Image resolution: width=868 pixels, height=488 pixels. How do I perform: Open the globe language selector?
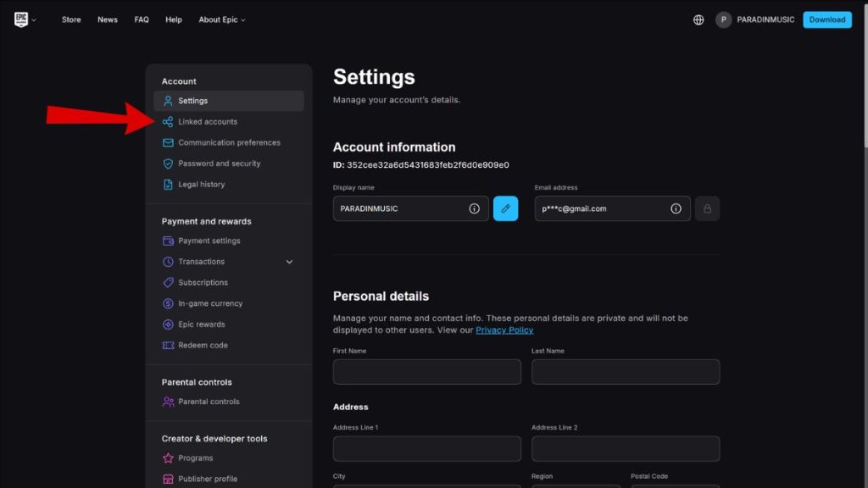(698, 19)
